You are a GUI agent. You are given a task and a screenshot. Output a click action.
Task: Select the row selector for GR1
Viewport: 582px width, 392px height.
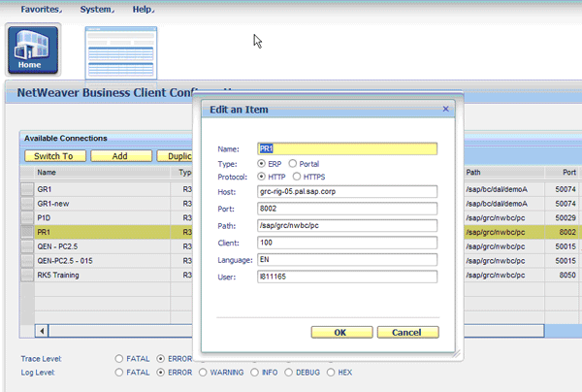click(x=27, y=189)
